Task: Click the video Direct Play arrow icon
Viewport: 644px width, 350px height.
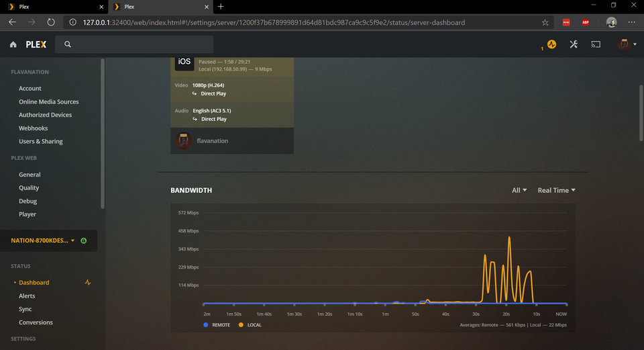Action: 195,94
